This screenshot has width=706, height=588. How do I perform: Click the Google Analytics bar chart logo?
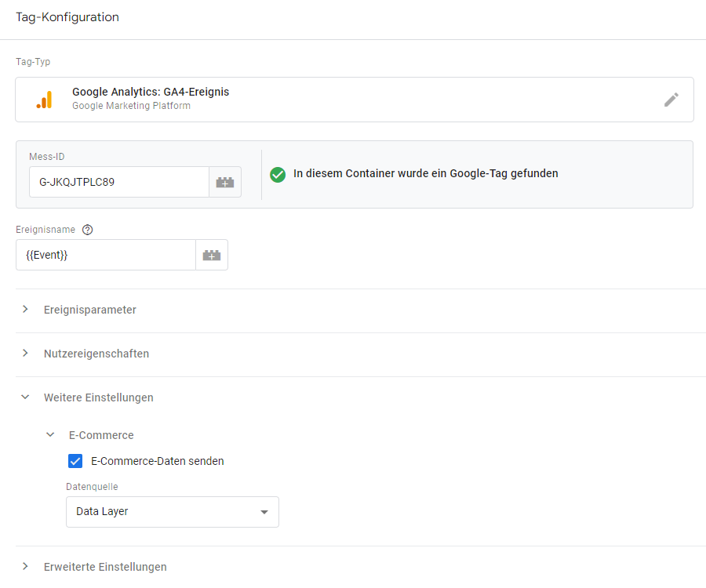click(44, 100)
